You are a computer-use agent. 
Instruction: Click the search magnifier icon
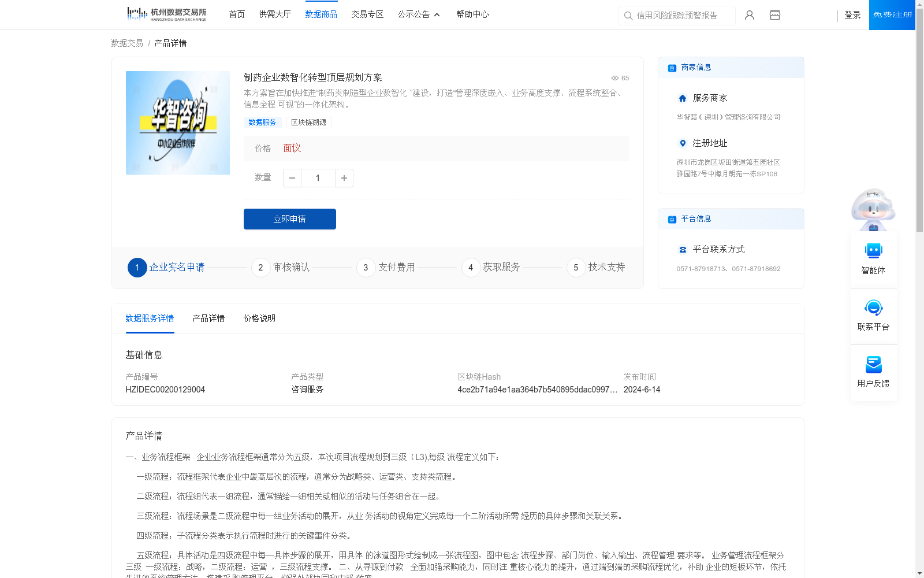[x=628, y=16]
